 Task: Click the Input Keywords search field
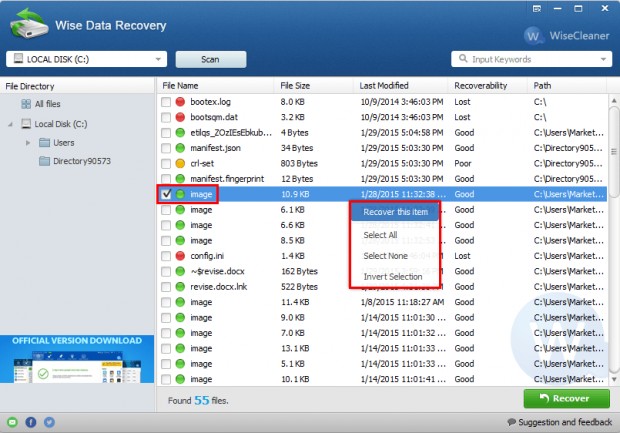[x=535, y=59]
